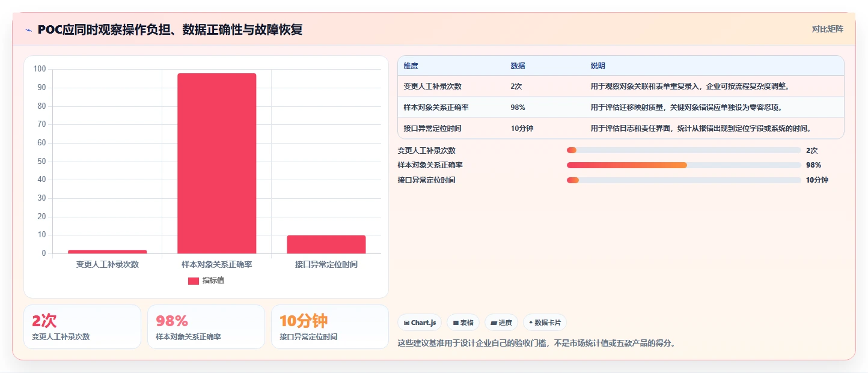Click the 10分钟 value in table
Image resolution: width=868 pixels, height=373 pixels.
click(522, 129)
